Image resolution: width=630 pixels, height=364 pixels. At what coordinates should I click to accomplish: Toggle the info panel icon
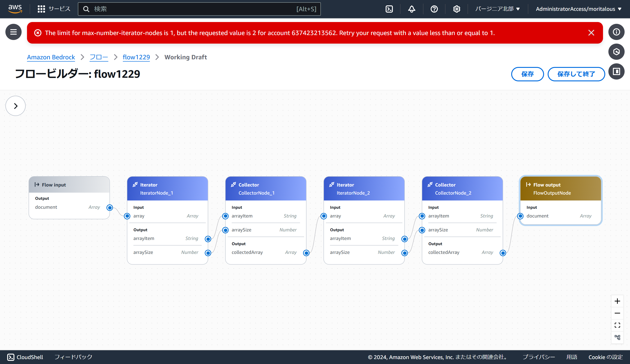(x=616, y=32)
